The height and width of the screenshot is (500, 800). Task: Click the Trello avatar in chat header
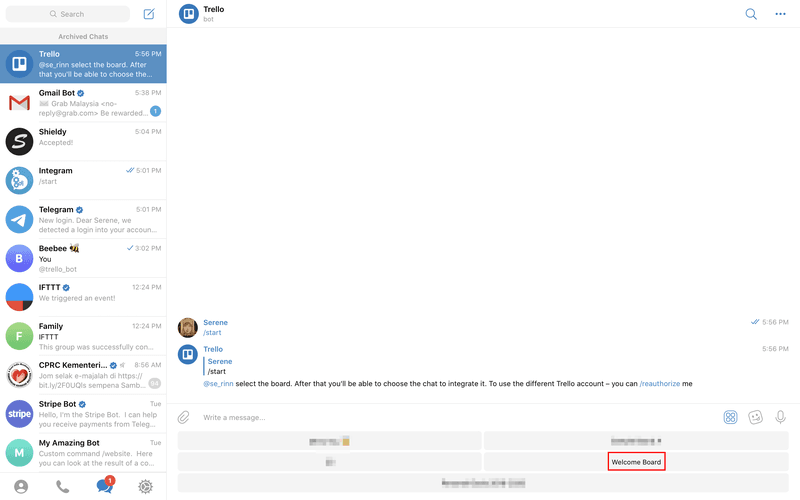pyautogui.click(x=189, y=14)
